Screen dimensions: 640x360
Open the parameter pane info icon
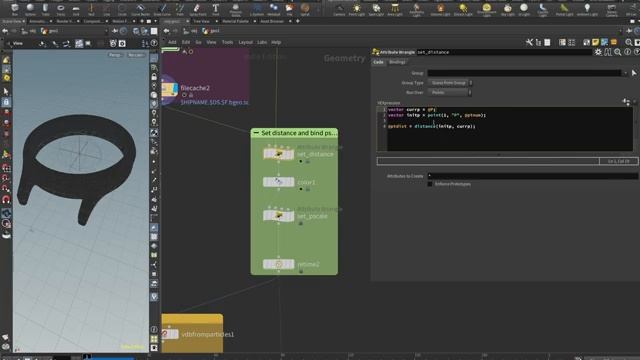(x=627, y=52)
